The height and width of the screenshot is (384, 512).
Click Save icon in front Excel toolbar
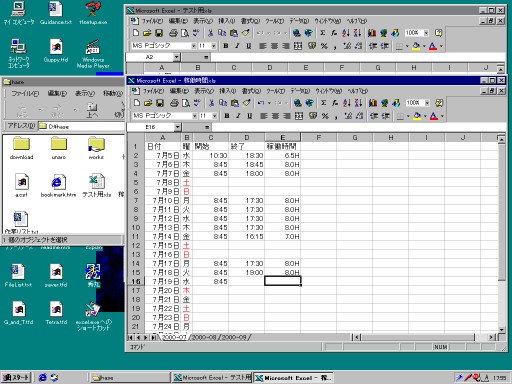(160, 103)
